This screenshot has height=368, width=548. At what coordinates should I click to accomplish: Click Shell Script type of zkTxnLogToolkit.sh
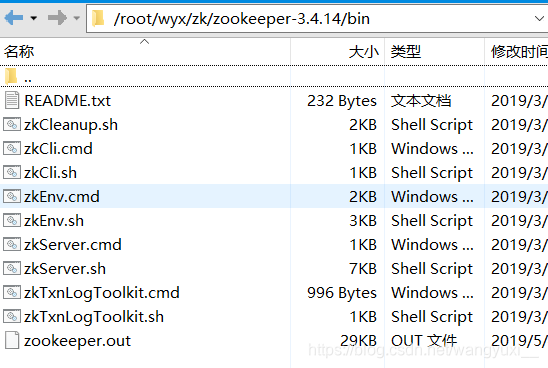[432, 317]
